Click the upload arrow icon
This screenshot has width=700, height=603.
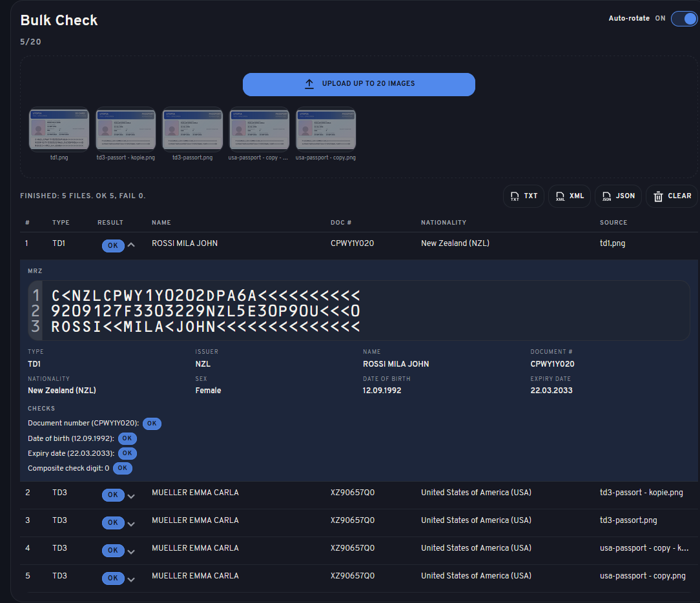click(x=311, y=84)
